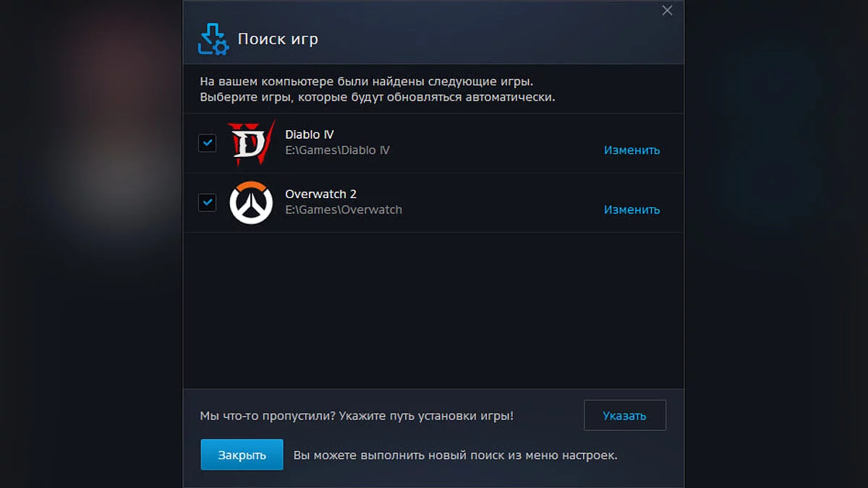Click Изменить link for Diablo IV
Viewport: 868px width, 488px height.
631,150
